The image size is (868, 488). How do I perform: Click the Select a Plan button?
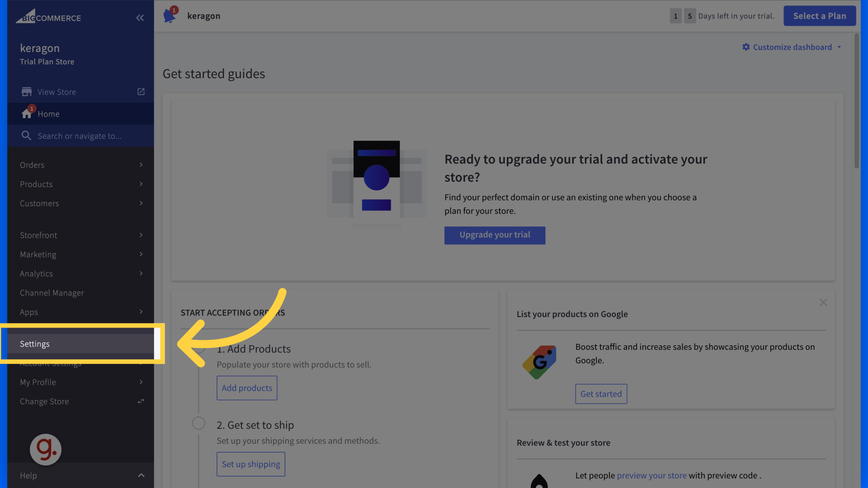tap(820, 15)
